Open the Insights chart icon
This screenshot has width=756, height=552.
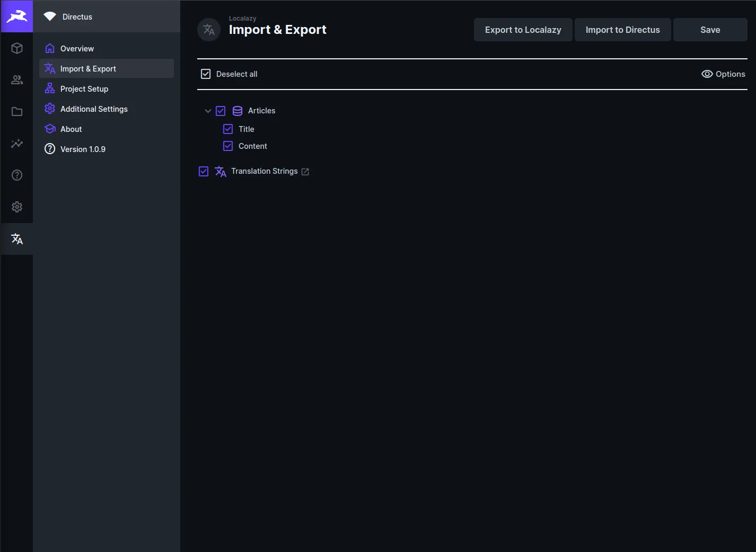click(17, 144)
